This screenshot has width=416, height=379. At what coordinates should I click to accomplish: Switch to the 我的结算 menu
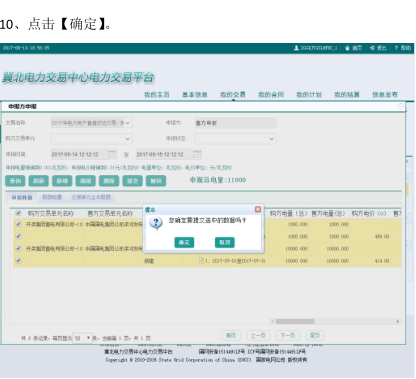pos(347,95)
